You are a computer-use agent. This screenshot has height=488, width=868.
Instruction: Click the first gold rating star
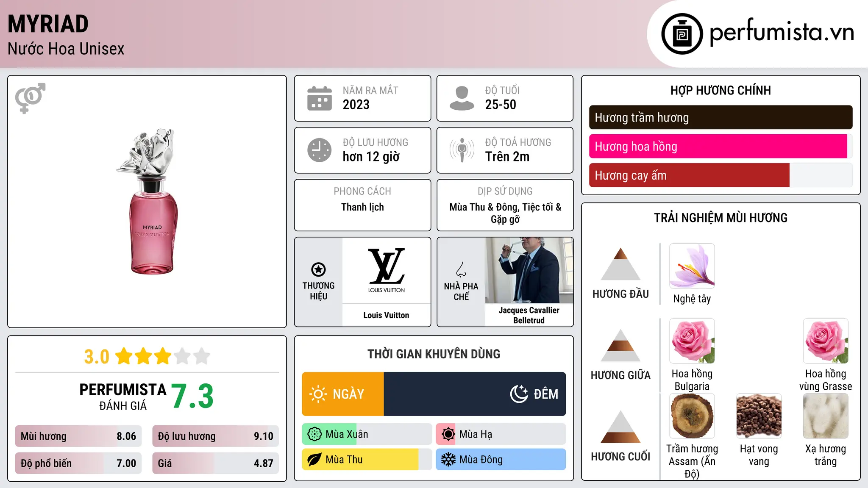[124, 356]
